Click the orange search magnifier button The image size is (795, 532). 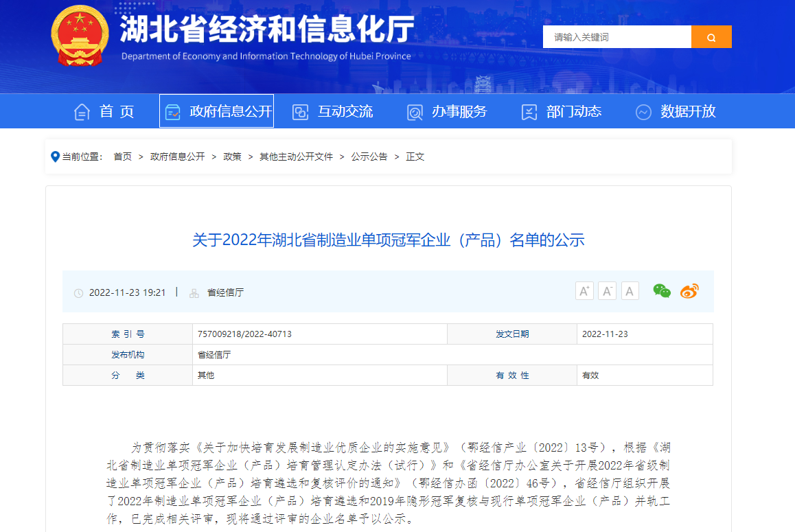pos(711,36)
